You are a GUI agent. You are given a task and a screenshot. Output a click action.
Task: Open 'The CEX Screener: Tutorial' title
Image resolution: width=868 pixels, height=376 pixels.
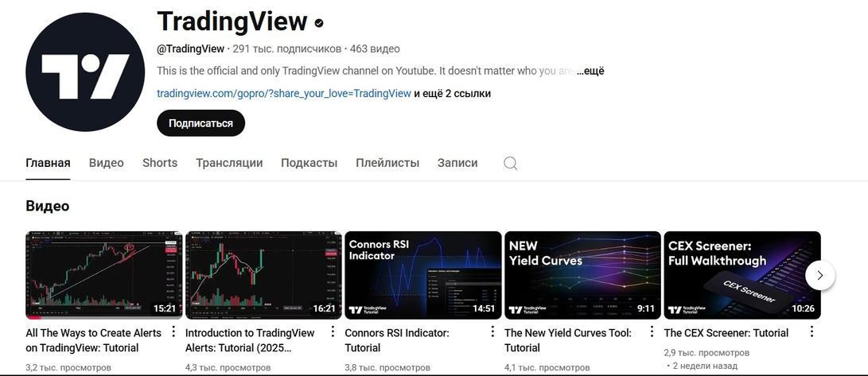(x=726, y=333)
